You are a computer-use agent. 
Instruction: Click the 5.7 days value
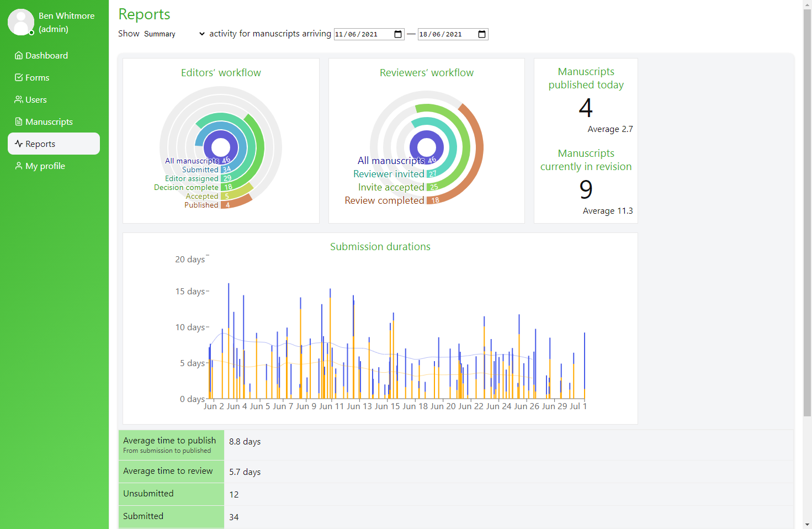[245, 472]
